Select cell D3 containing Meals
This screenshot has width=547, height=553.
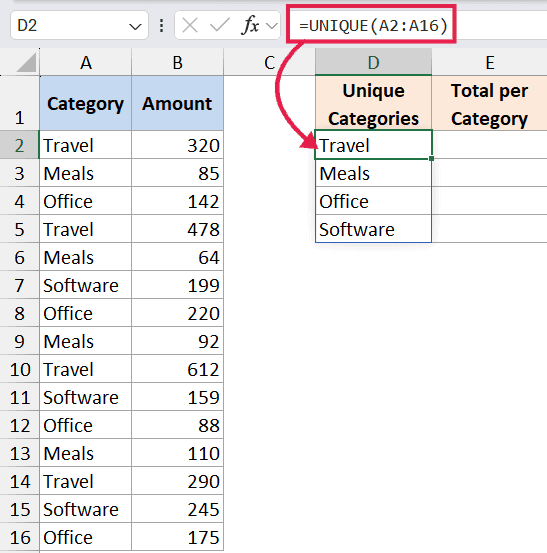point(373,173)
